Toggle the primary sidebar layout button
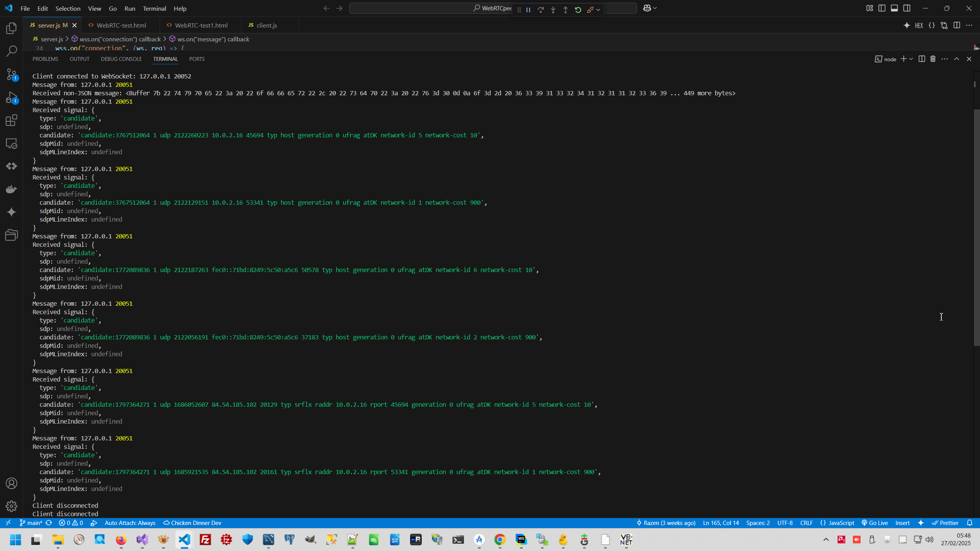 882,8
